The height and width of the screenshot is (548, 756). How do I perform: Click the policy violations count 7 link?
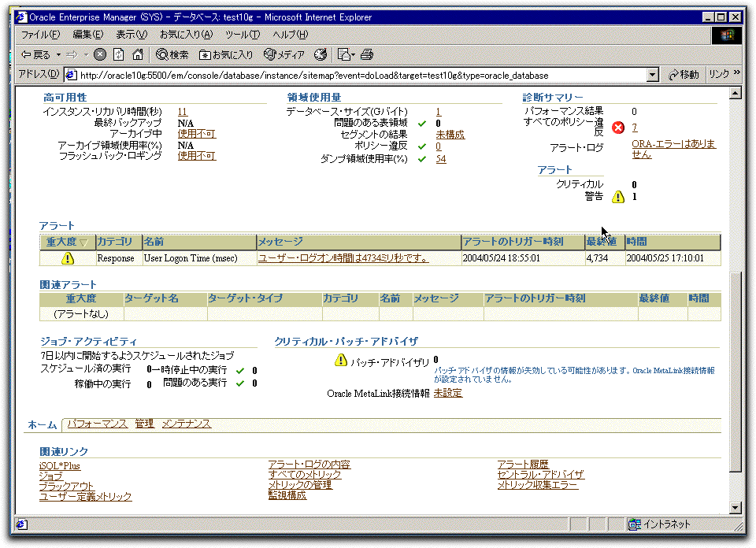635,128
